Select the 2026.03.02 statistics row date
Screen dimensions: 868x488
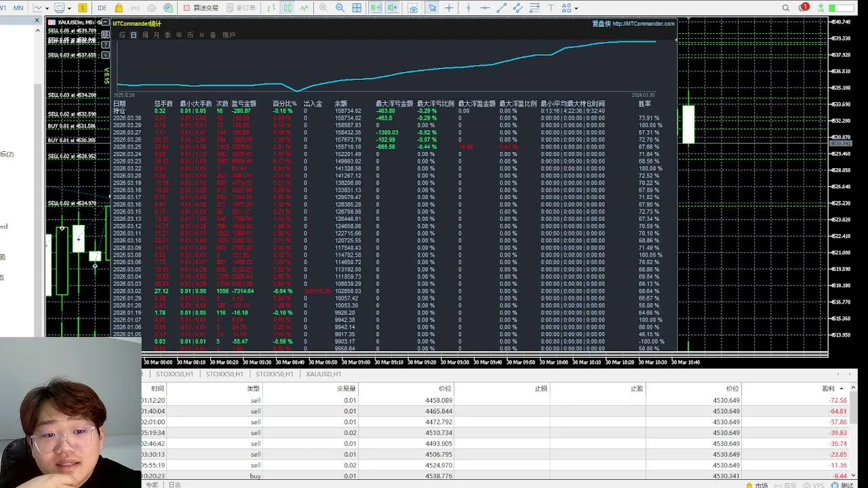point(127,291)
